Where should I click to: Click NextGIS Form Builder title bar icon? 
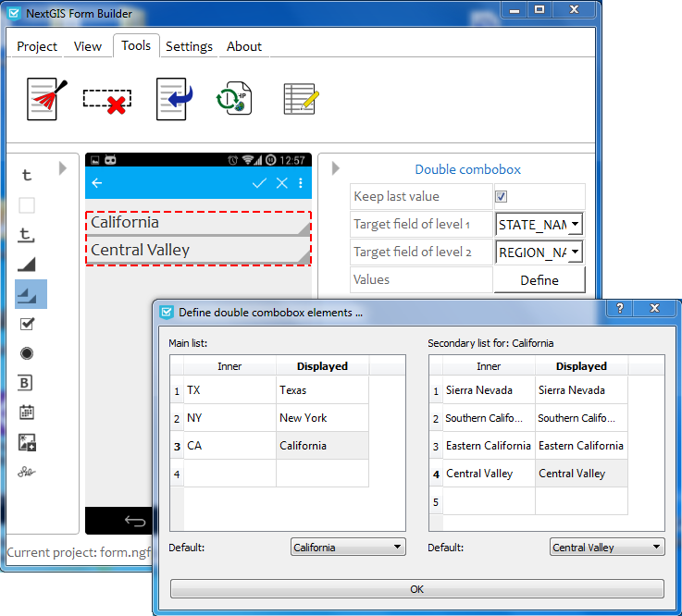(15, 14)
